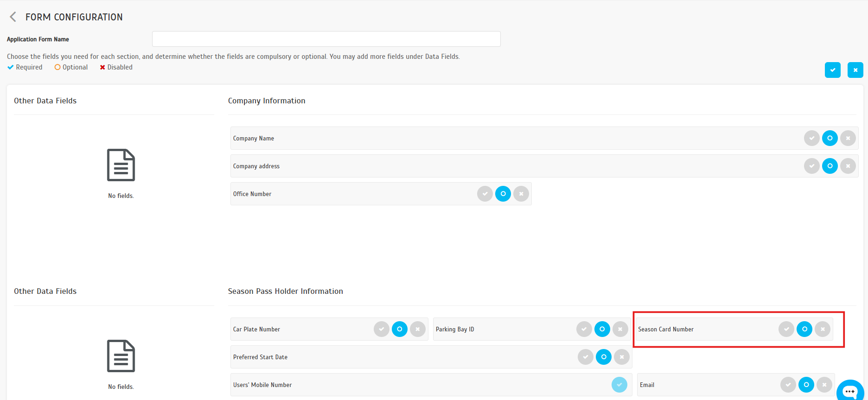Open the chat support bubble

click(x=849, y=391)
